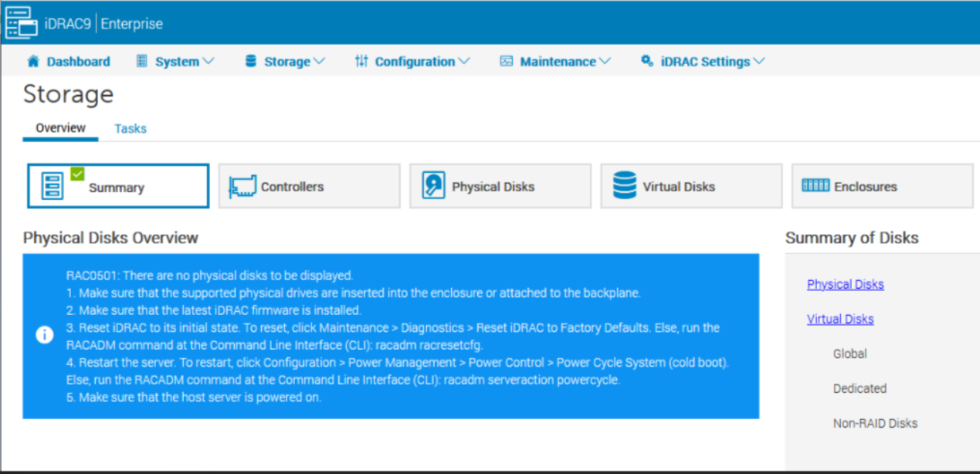This screenshot has width=980, height=474.
Task: Select the System icon in the navigation bar
Action: pyautogui.click(x=144, y=61)
